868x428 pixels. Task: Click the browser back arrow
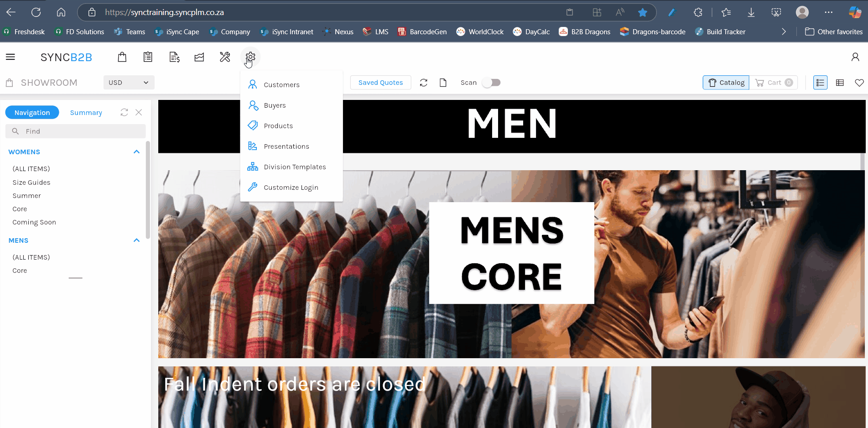11,12
